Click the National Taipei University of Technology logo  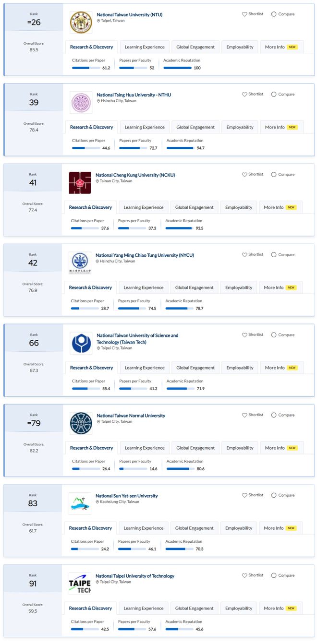[80, 584]
